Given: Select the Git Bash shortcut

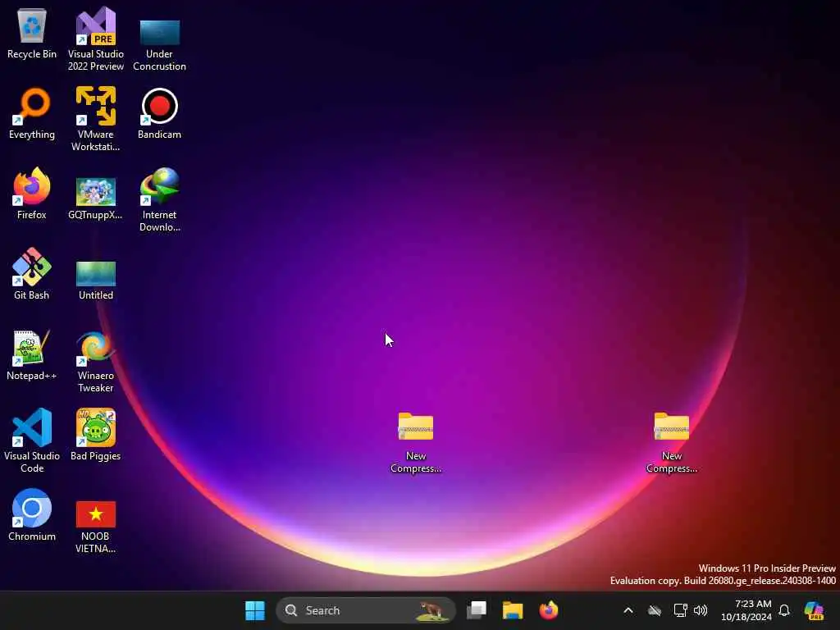Looking at the screenshot, I should [x=32, y=274].
